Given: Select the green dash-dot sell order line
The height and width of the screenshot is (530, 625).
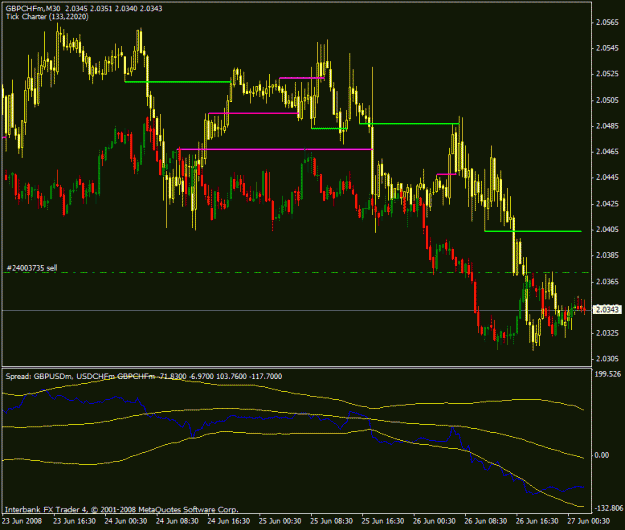Looking at the screenshot, I should [x=297, y=273].
